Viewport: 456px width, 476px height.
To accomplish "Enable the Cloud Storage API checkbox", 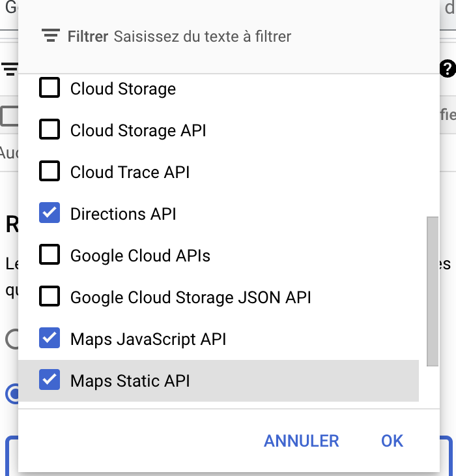I will tap(50, 129).
